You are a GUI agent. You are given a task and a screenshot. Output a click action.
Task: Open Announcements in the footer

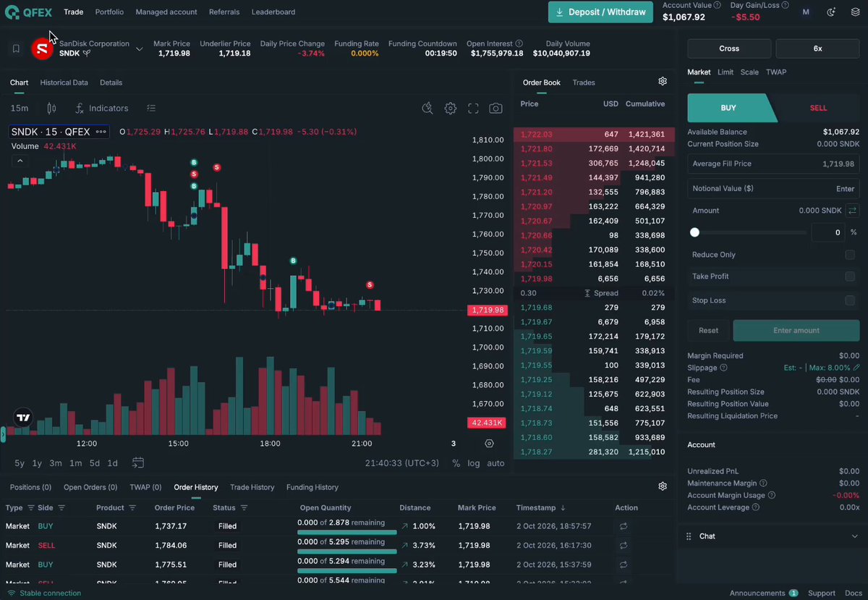(763, 593)
